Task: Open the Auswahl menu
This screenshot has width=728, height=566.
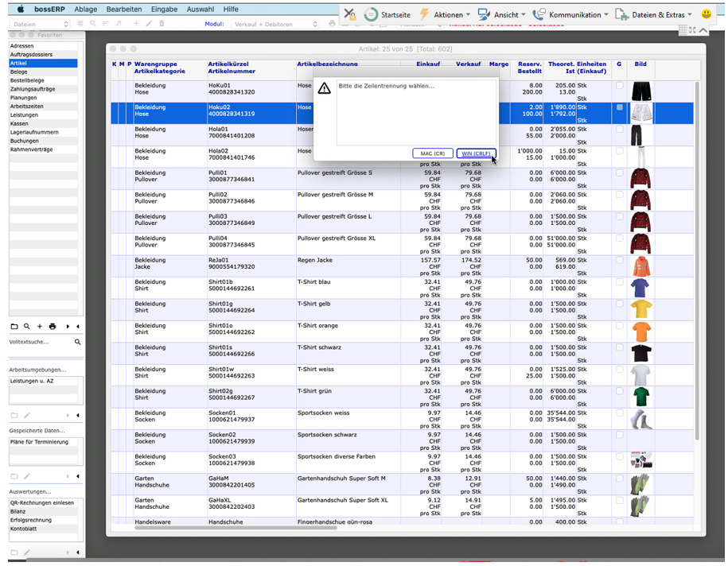Action: 199,9
